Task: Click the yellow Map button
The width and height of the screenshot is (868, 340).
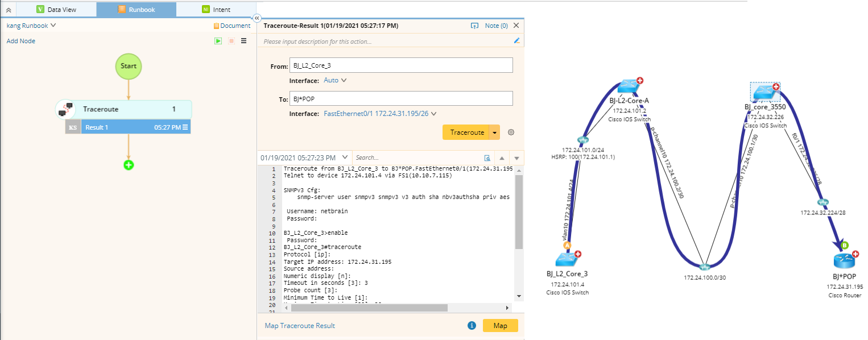Action: 500,325
